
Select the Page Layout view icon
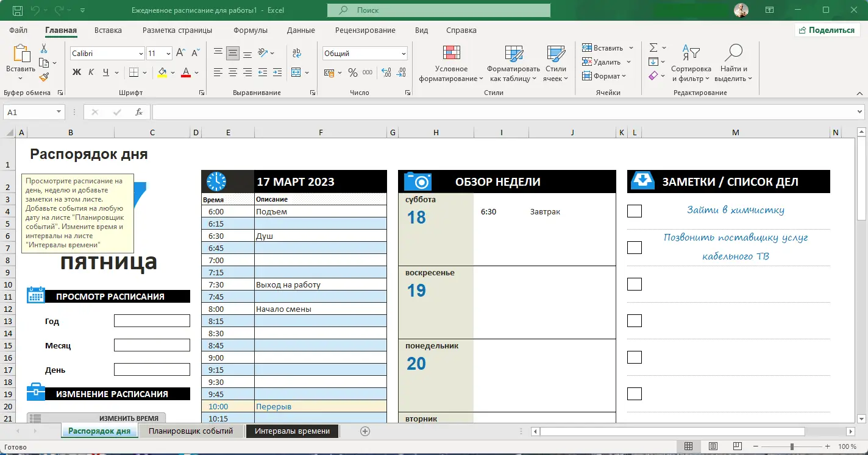pyautogui.click(x=713, y=446)
